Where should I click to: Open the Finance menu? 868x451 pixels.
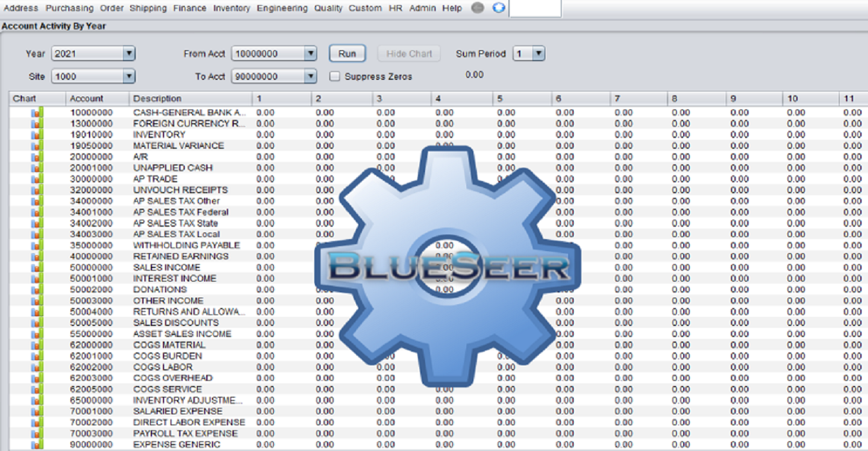click(189, 8)
